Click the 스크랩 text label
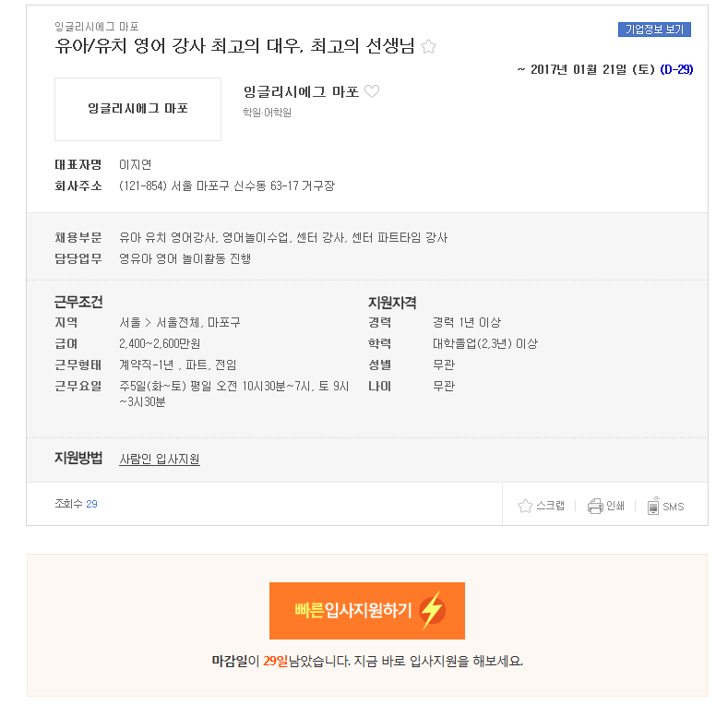The image size is (728, 717). [550, 506]
